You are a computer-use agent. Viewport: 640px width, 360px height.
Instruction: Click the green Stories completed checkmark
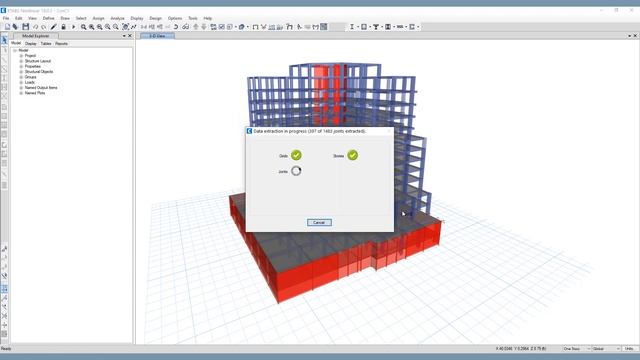point(353,155)
